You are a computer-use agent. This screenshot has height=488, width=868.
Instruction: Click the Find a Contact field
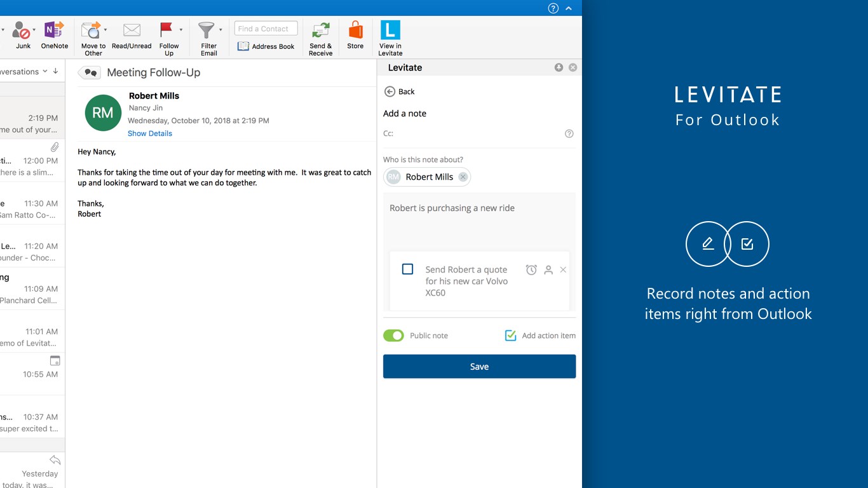pos(266,29)
